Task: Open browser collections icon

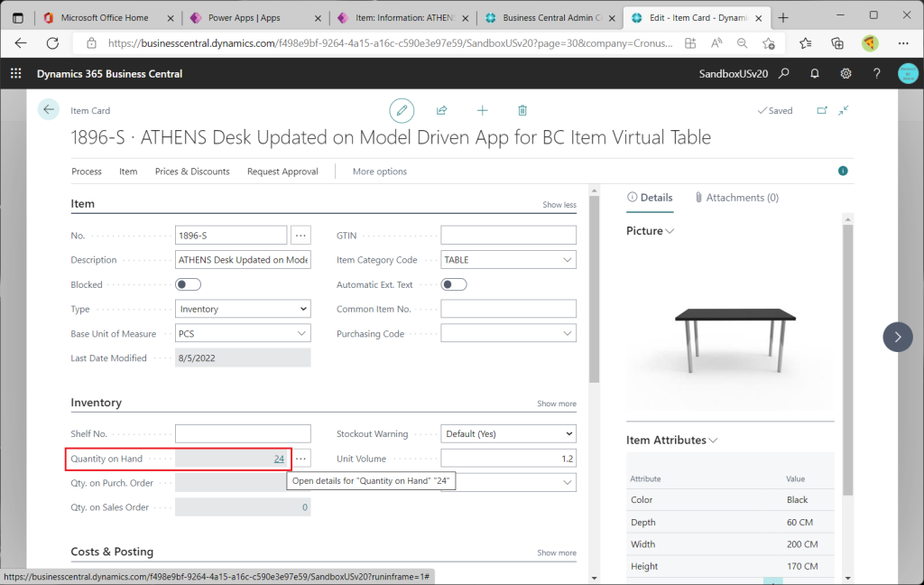Action: coord(837,43)
